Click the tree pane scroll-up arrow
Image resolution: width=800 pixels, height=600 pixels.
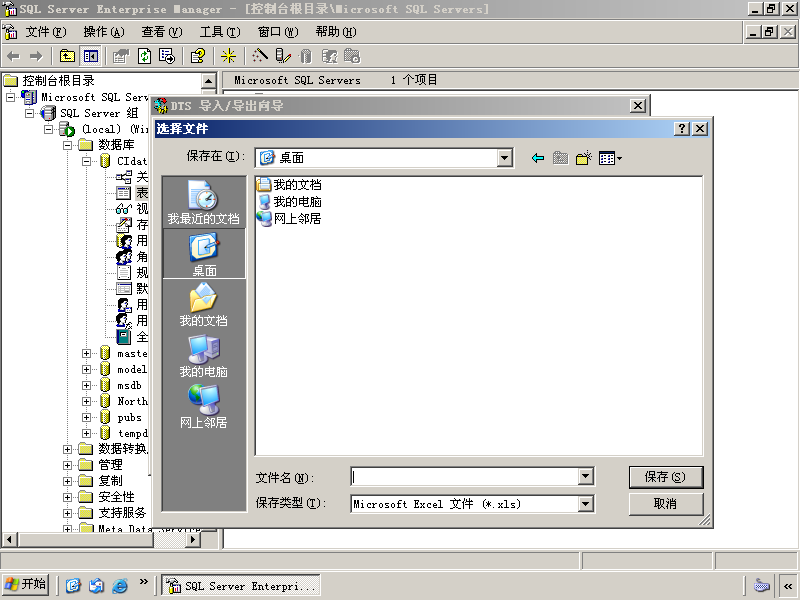pos(209,81)
